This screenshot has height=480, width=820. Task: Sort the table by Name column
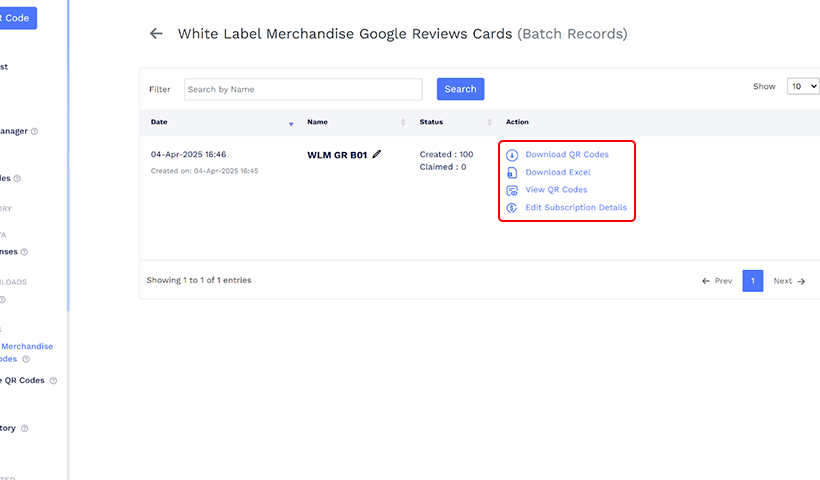403,123
